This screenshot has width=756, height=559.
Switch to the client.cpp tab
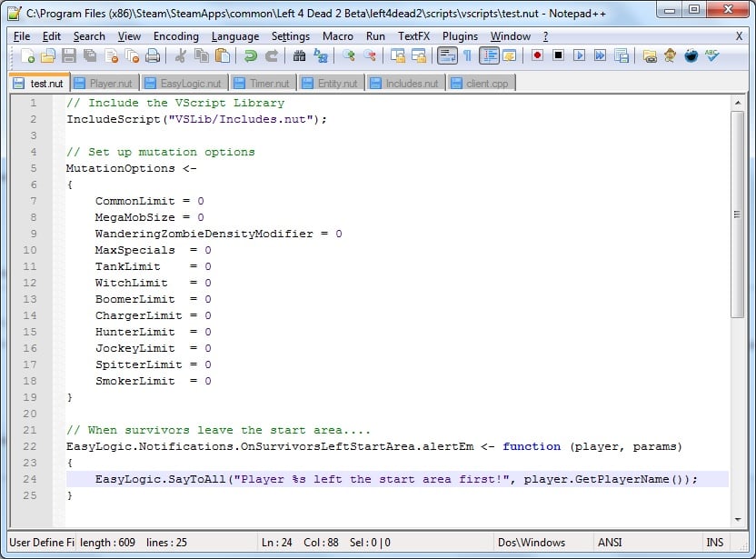(x=480, y=84)
